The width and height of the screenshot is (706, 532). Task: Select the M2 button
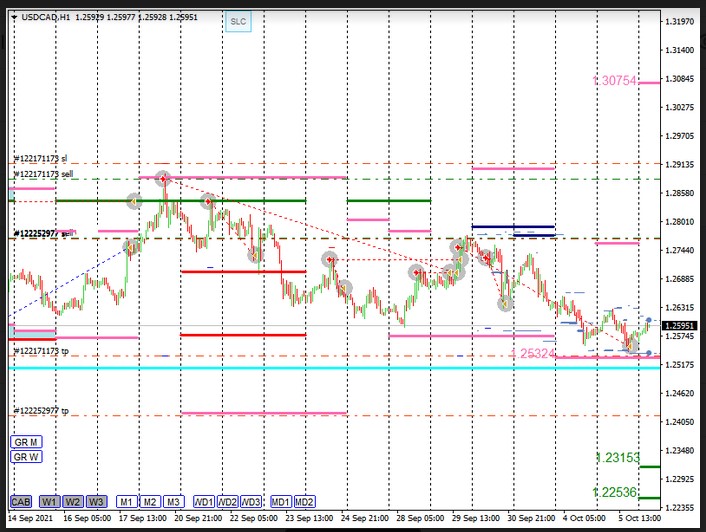[x=149, y=501]
